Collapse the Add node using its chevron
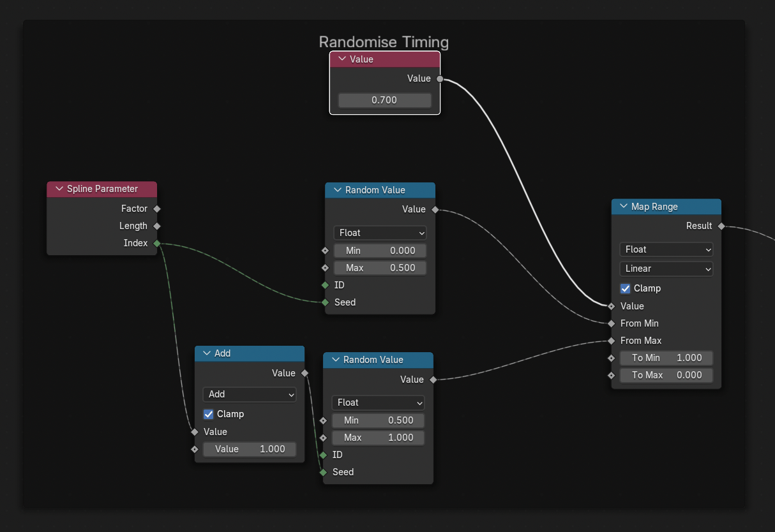The width and height of the screenshot is (775, 532). (x=207, y=353)
